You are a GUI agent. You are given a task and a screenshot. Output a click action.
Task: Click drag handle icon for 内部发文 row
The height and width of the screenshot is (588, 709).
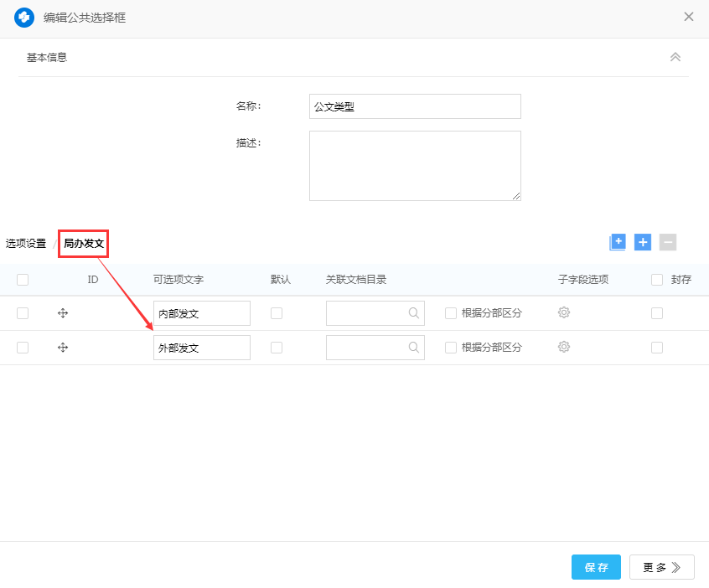coord(63,313)
